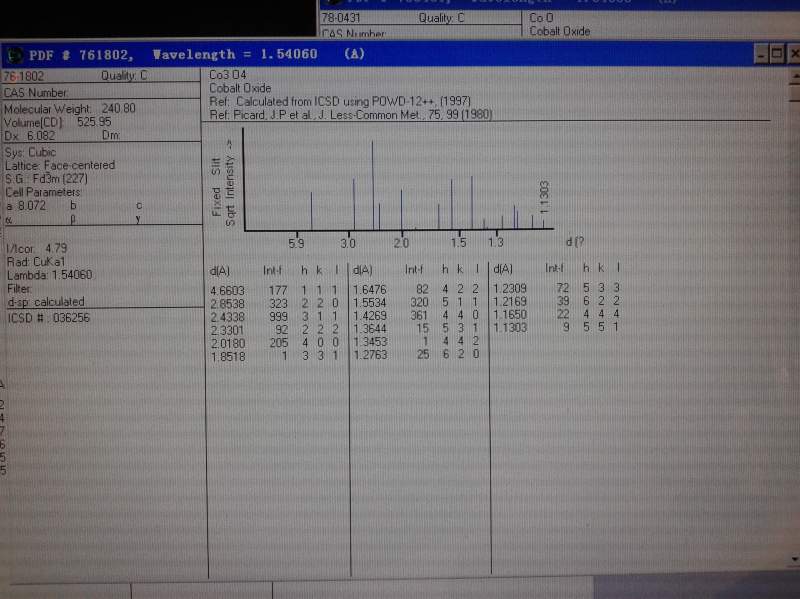The height and width of the screenshot is (599, 800).
Task: Click the I/Icor 4.79 value
Action: click(x=37, y=248)
